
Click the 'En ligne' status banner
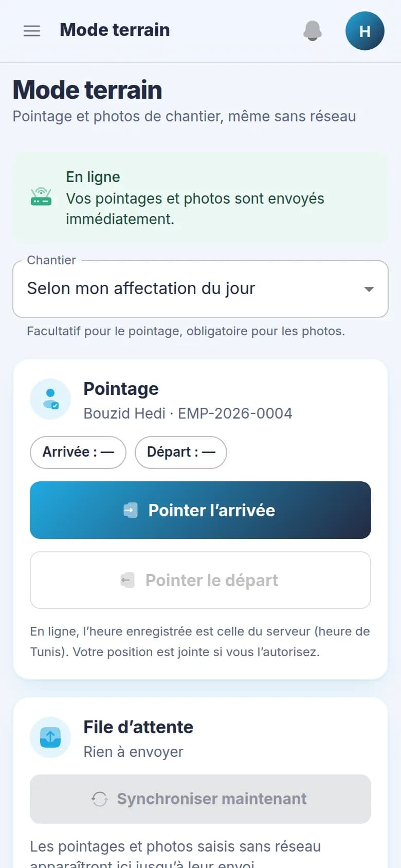(x=200, y=197)
